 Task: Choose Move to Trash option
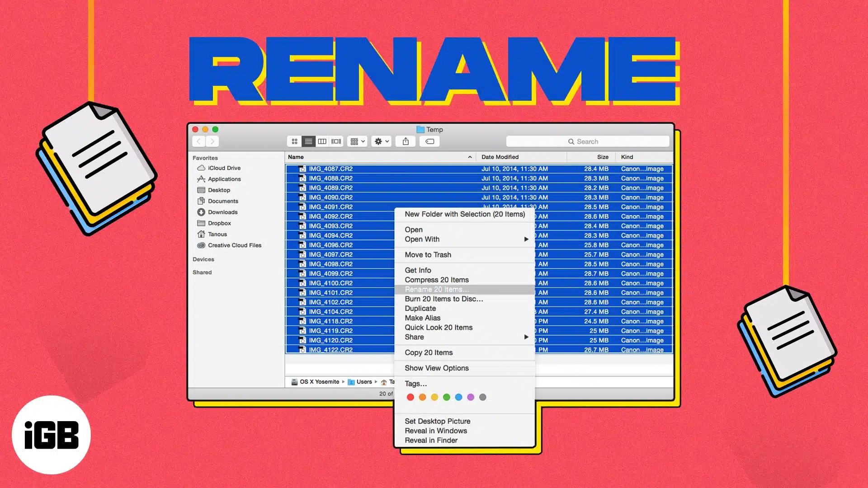pos(428,255)
